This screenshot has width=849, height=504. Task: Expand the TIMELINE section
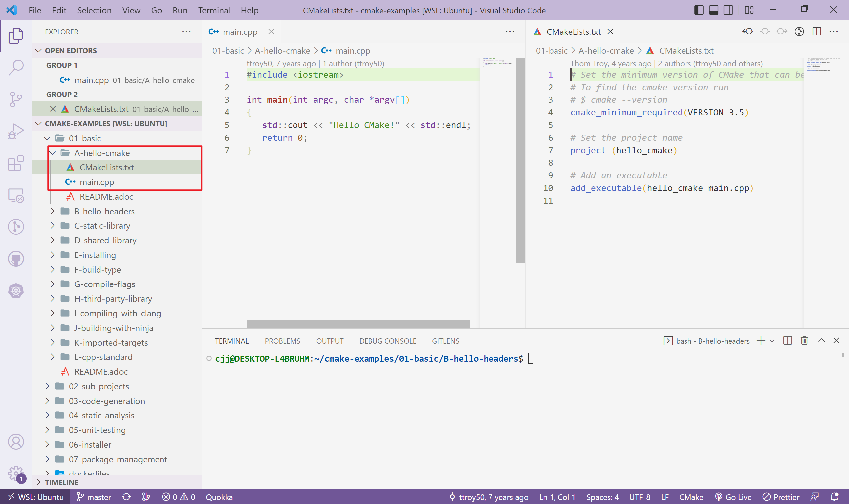pyautogui.click(x=61, y=482)
